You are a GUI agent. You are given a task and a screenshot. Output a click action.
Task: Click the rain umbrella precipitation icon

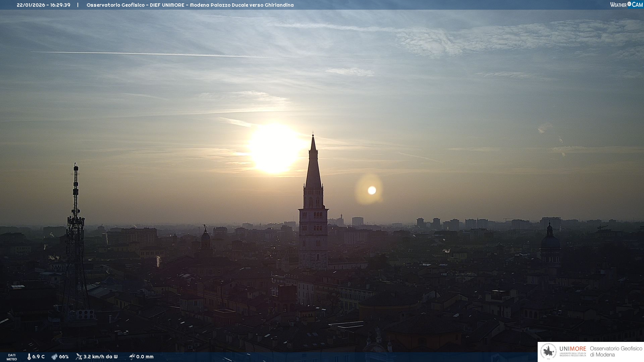click(132, 357)
